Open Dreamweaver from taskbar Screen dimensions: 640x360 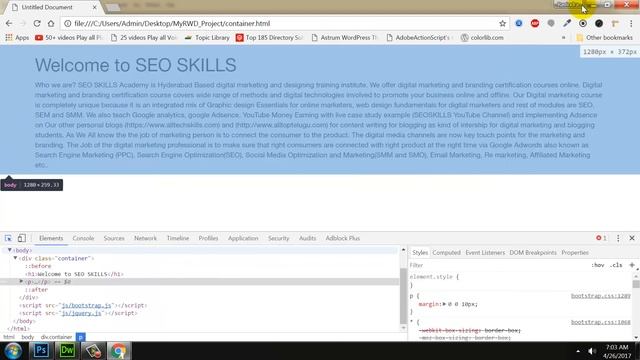(x=67, y=351)
